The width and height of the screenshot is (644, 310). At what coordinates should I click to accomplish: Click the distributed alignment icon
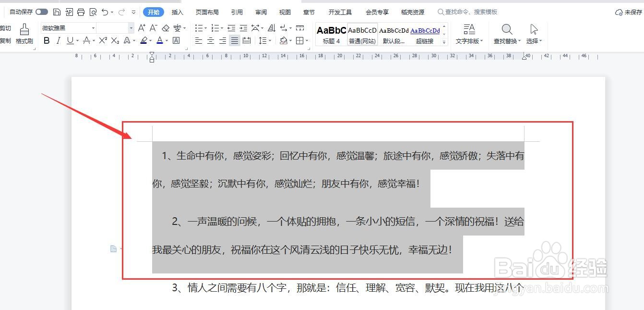click(x=247, y=41)
